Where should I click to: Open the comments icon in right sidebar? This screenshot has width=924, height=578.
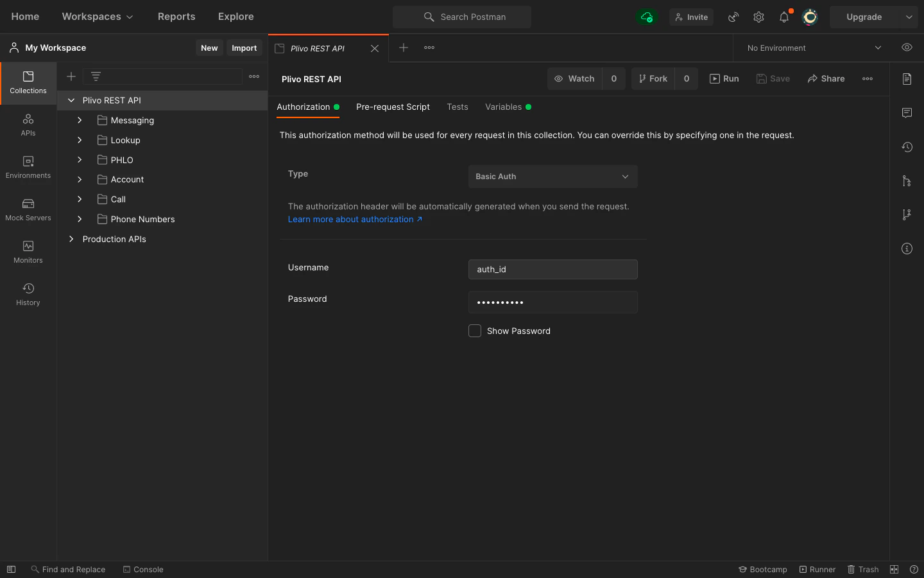pyautogui.click(x=907, y=113)
